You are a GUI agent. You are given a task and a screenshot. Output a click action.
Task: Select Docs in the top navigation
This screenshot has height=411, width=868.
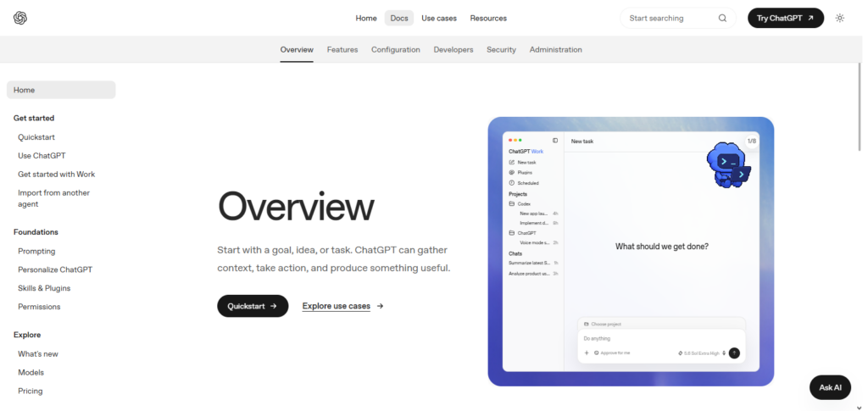399,18
